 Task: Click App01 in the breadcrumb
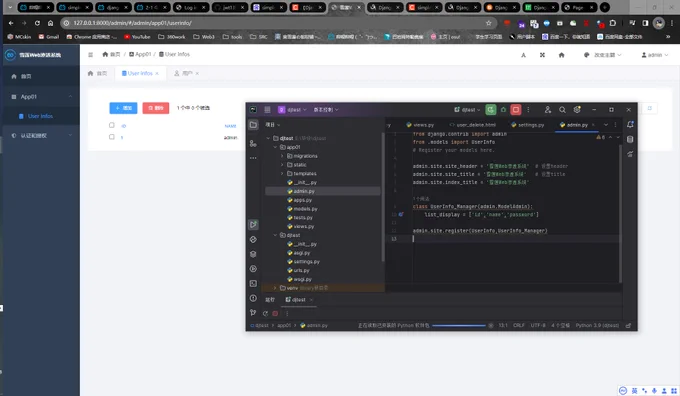pos(140,54)
